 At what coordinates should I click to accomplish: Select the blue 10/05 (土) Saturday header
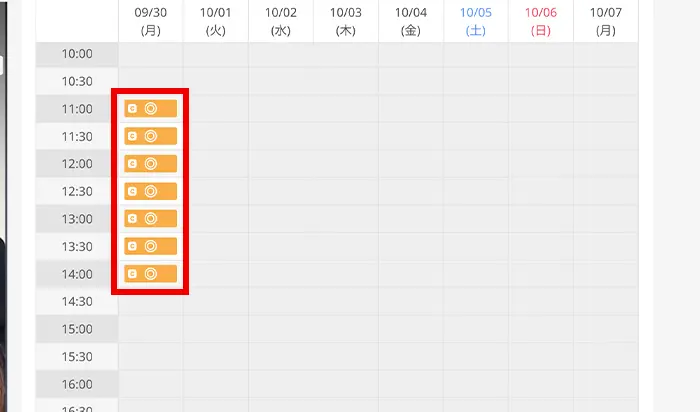pyautogui.click(x=475, y=21)
